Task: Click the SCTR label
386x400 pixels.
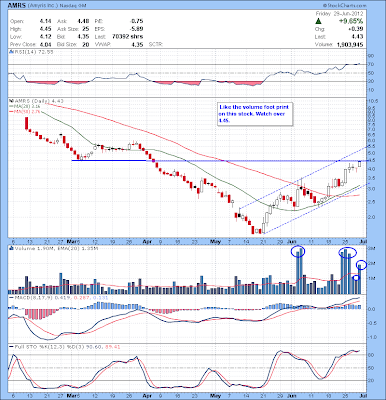Action: point(155,44)
